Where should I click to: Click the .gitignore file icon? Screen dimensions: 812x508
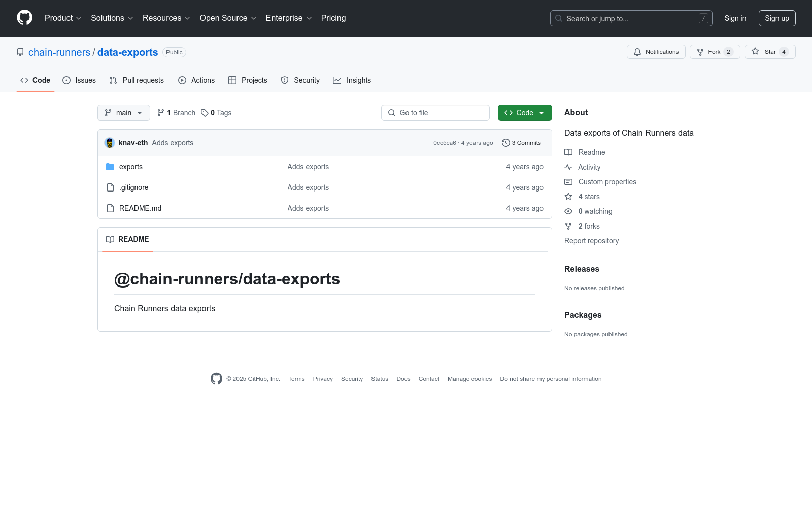coord(110,187)
